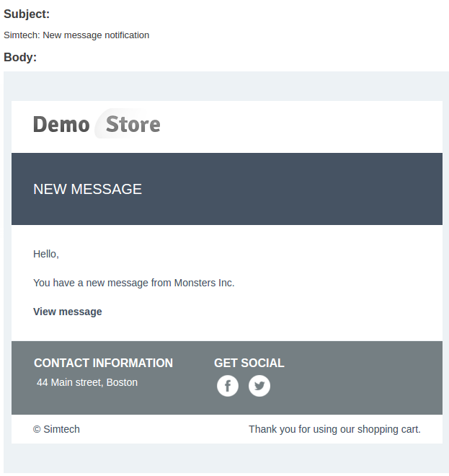Image resolution: width=449 pixels, height=476 pixels.
Task: Click the Facebook icon under Get Social
Action: pos(228,386)
